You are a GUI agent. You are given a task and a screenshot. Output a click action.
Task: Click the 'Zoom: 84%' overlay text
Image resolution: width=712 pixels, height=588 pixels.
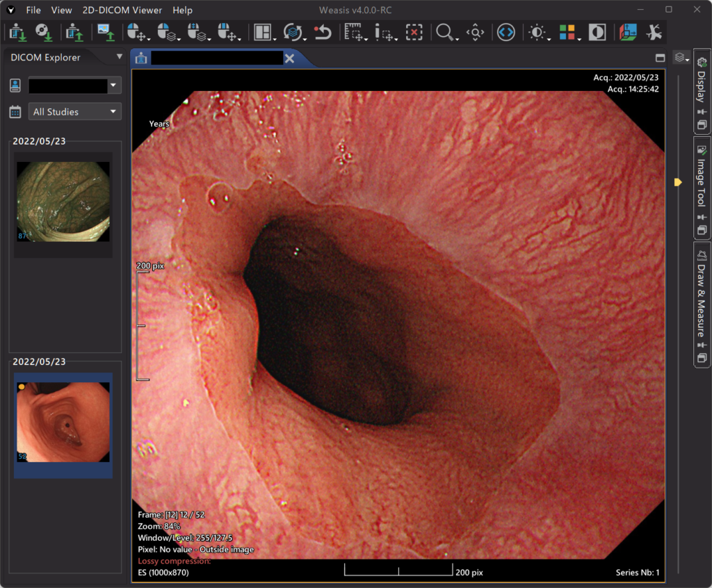click(159, 526)
